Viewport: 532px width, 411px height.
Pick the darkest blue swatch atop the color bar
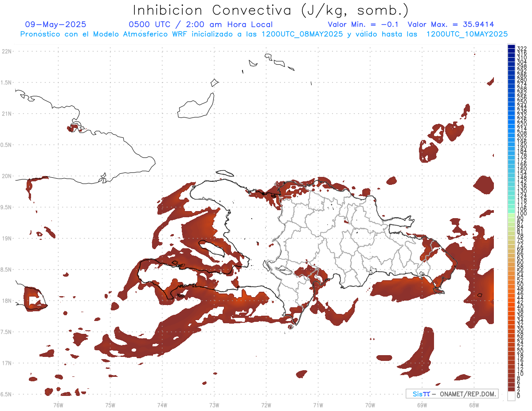511,46
